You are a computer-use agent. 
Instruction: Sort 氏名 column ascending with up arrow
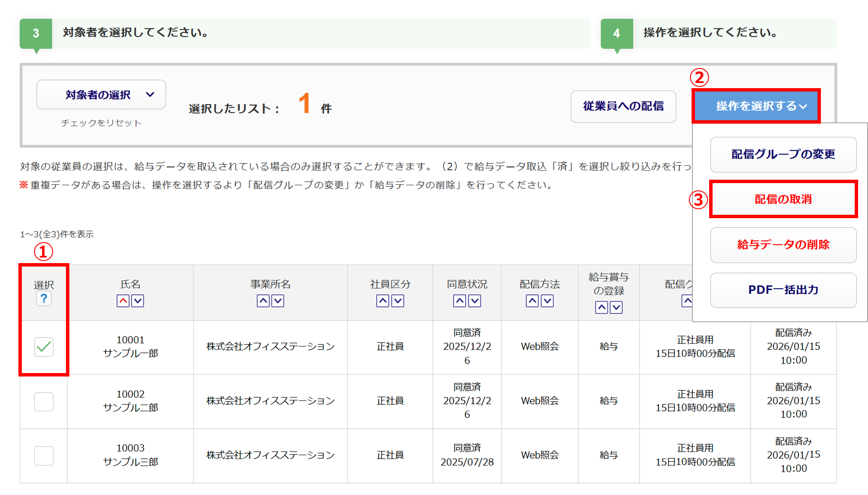123,301
